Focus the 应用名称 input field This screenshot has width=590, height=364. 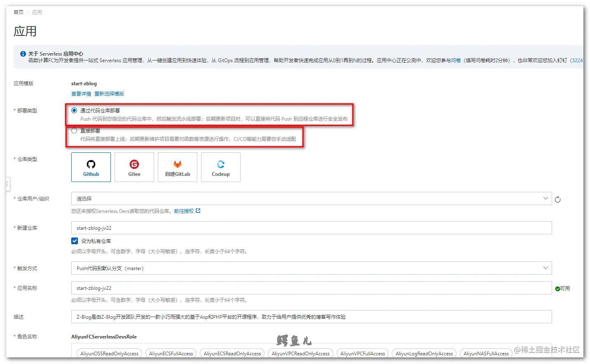coord(311,288)
